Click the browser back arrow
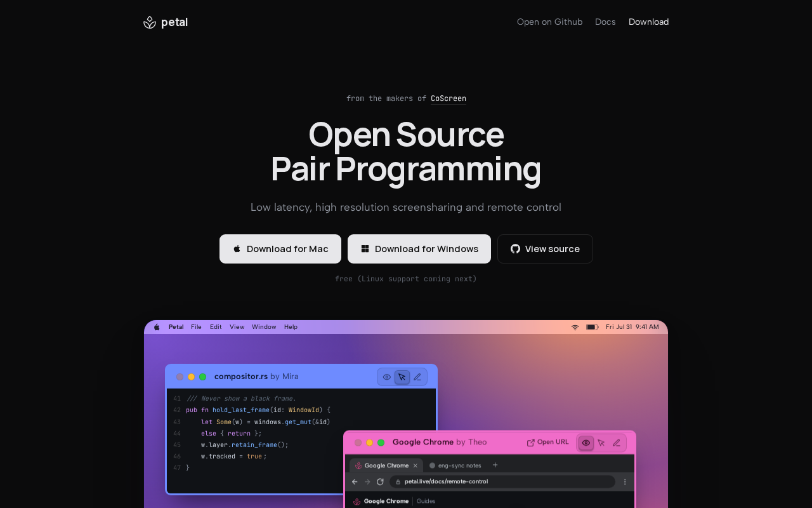This screenshot has width=812, height=508. pyautogui.click(x=355, y=482)
